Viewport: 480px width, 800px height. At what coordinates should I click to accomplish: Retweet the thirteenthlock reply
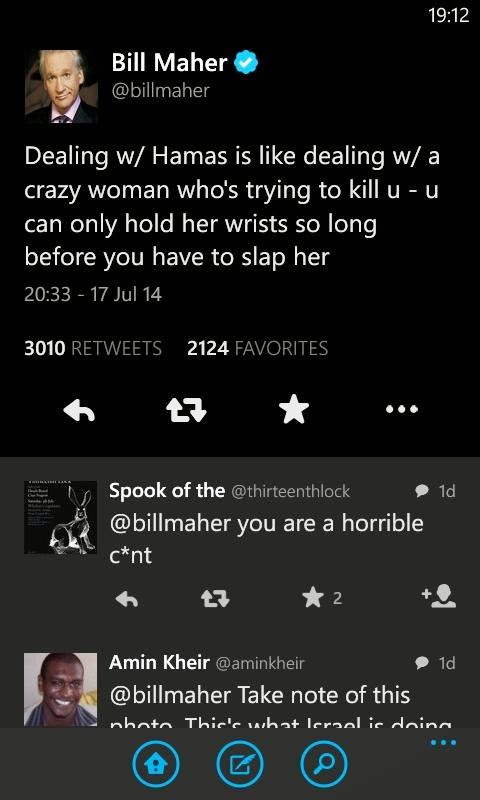tap(215, 600)
